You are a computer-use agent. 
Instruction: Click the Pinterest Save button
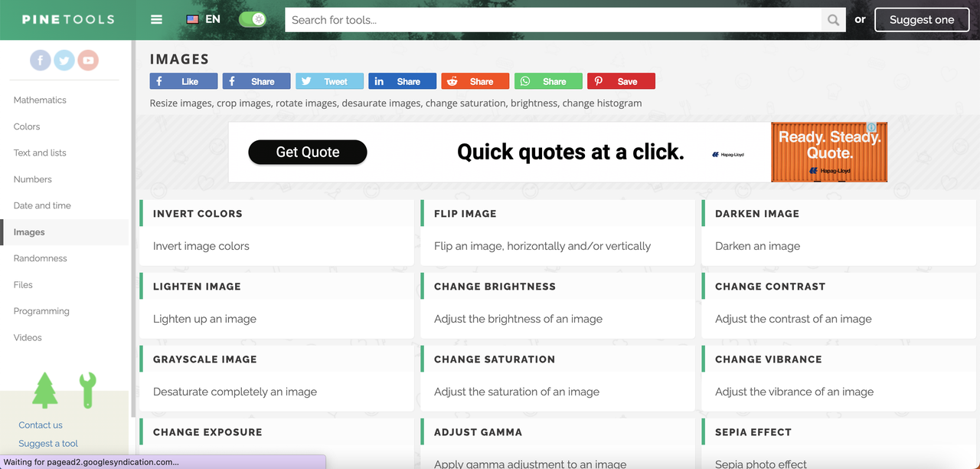tap(621, 81)
